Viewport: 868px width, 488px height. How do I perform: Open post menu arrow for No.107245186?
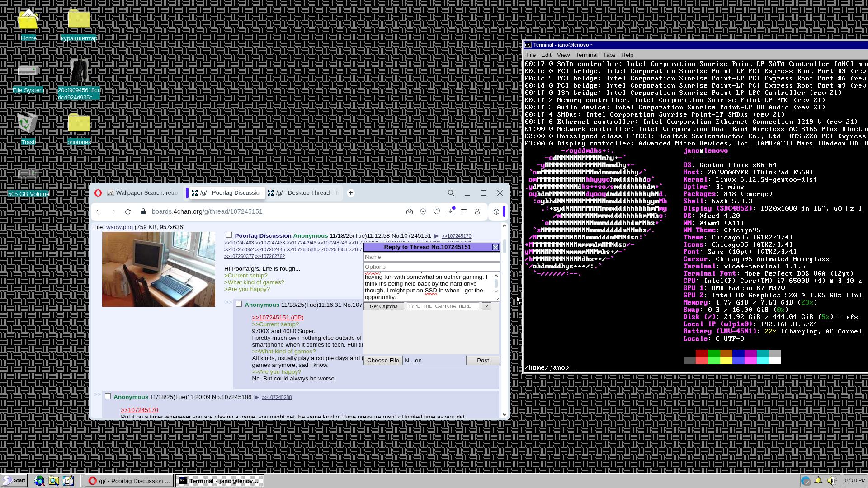click(x=256, y=397)
